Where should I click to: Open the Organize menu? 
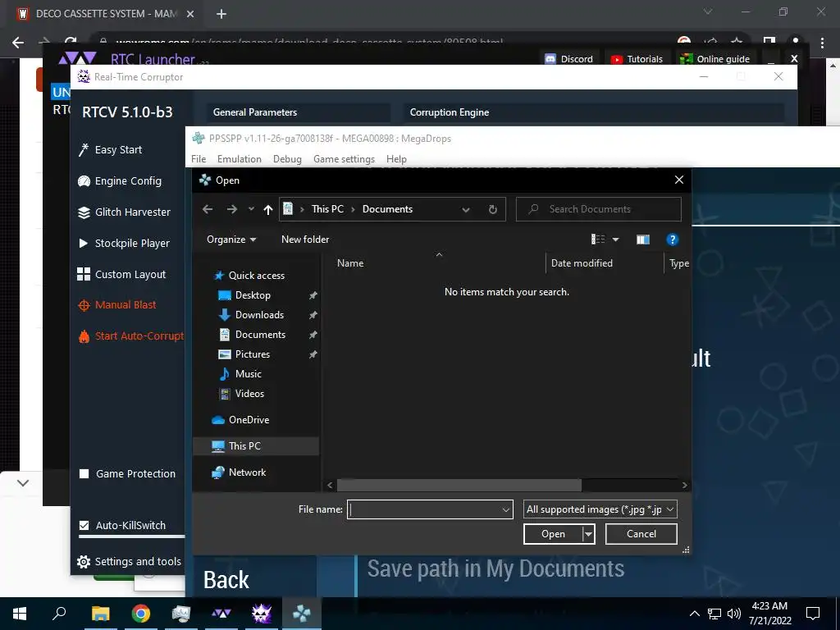(231, 240)
